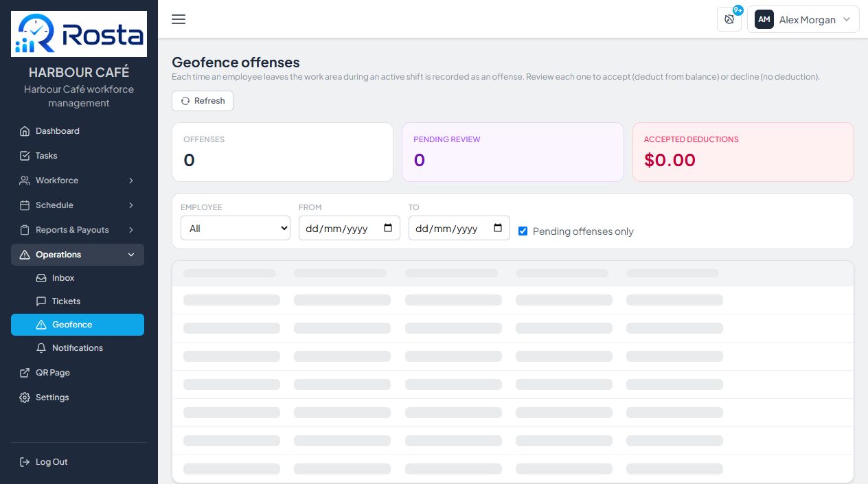Click the AM avatar badge

coord(764,19)
